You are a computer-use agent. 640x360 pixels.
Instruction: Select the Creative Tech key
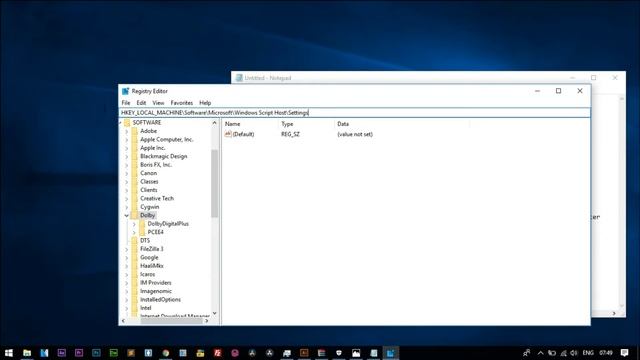coord(157,198)
